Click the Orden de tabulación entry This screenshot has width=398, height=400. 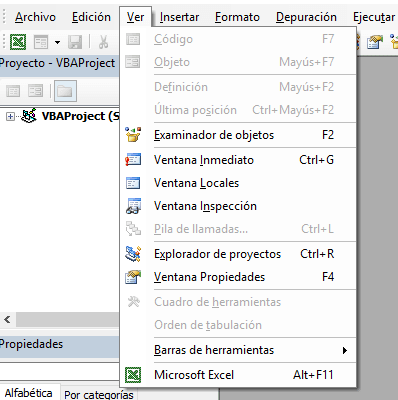click(238, 325)
